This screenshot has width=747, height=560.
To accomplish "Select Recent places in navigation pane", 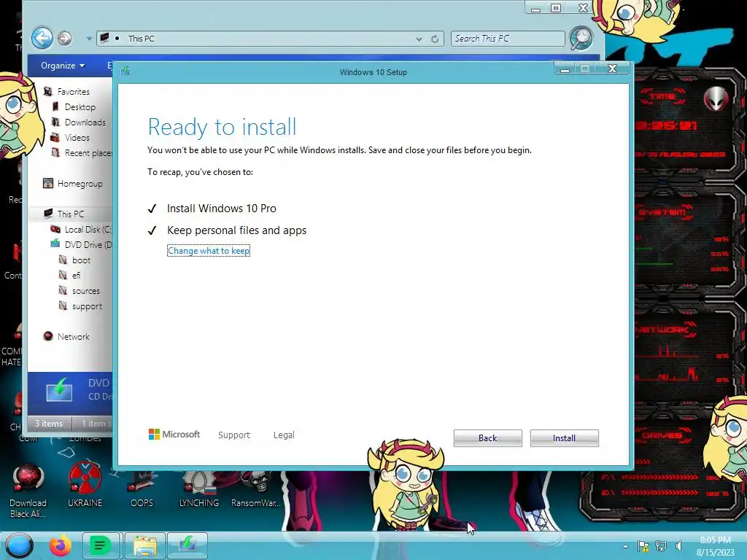I will pos(88,153).
